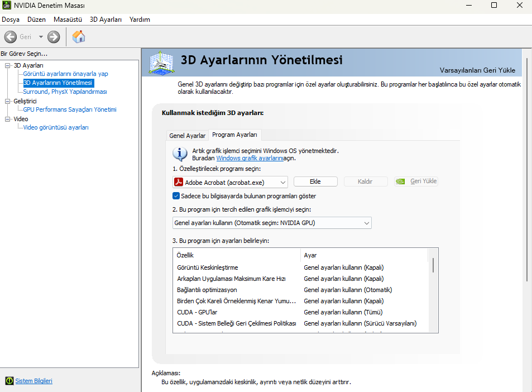The height and width of the screenshot is (392, 532).
Task: Open the Dosya menu
Action: click(11, 20)
